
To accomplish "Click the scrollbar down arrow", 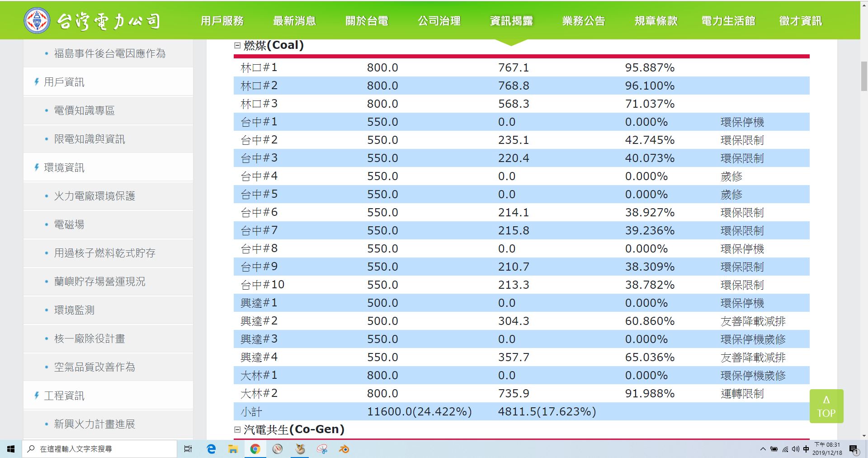I will (864, 436).
